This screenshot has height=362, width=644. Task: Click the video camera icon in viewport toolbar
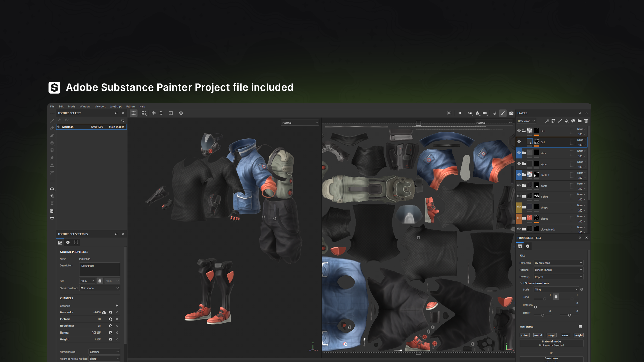(x=485, y=113)
